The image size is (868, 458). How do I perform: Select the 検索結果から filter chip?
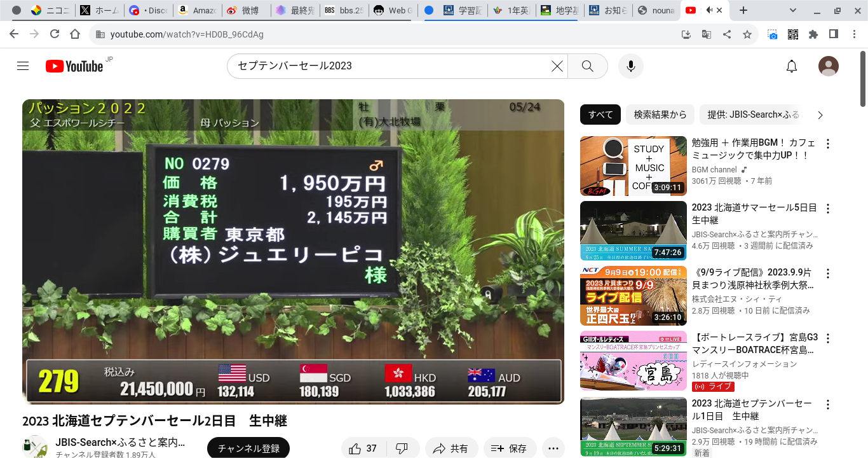(x=660, y=114)
